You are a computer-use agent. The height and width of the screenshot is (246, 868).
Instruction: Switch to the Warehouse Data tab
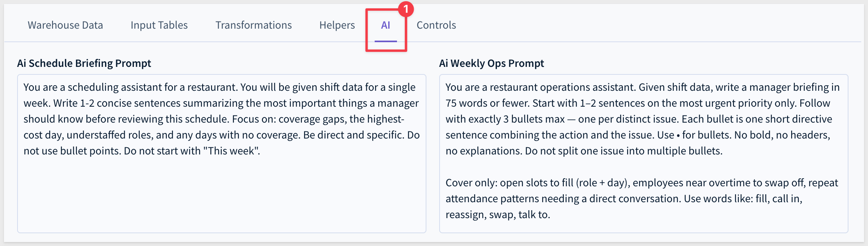(65, 25)
